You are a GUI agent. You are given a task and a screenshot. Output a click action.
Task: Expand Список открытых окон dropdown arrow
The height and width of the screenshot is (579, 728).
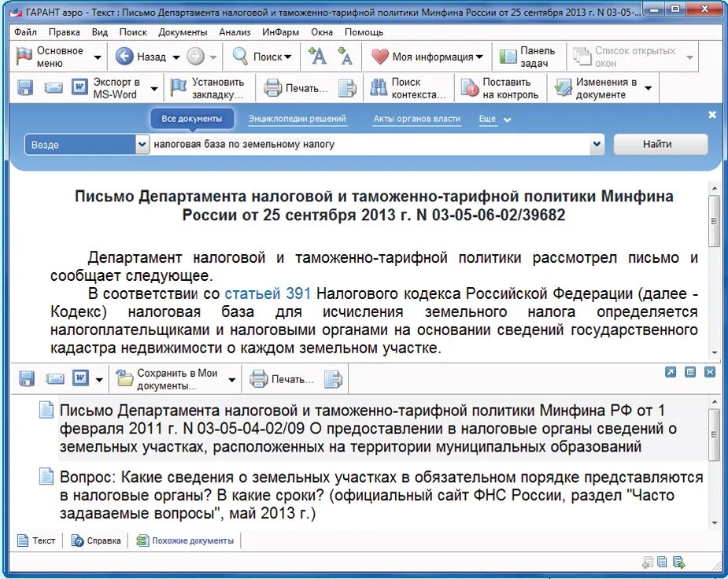tap(689, 57)
